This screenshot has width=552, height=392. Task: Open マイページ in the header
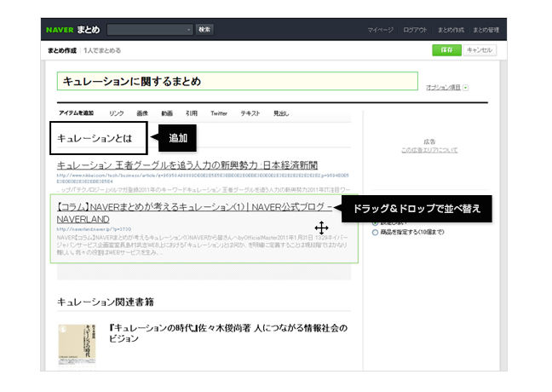click(x=380, y=30)
